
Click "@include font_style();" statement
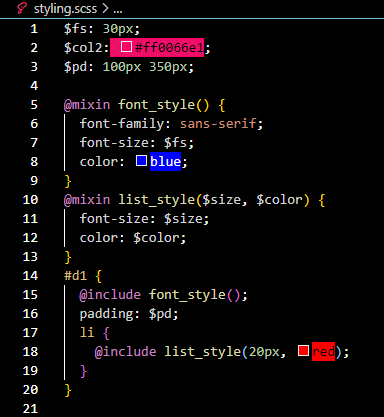[163, 295]
